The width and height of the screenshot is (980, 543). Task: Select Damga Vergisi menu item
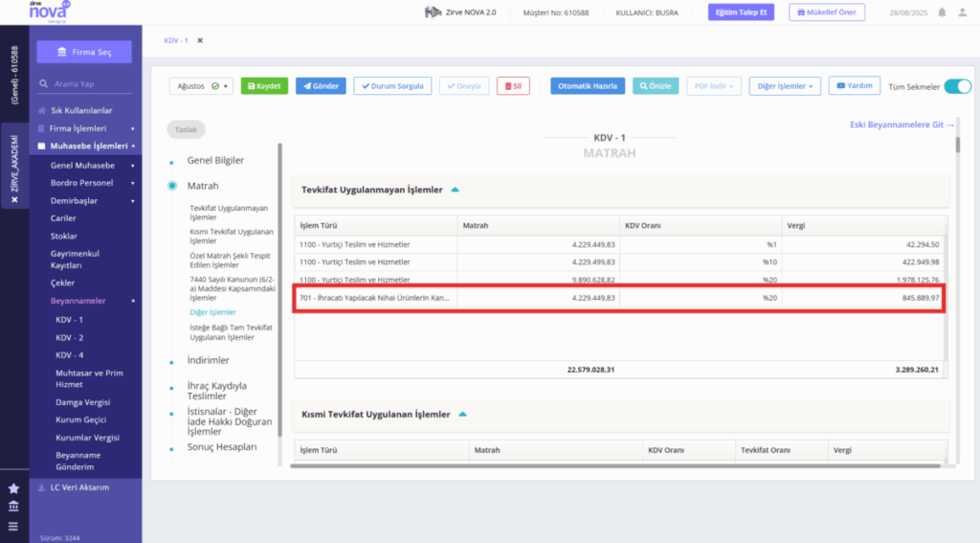(82, 402)
